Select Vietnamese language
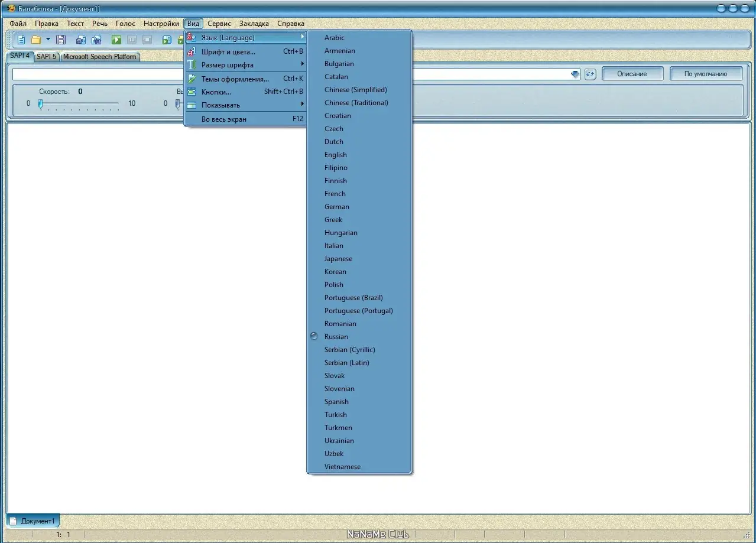This screenshot has width=756, height=543. [x=359, y=467]
